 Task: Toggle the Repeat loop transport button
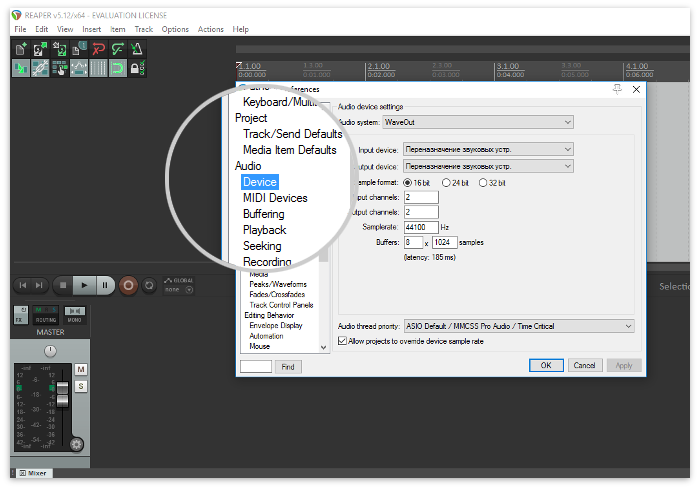click(x=149, y=285)
